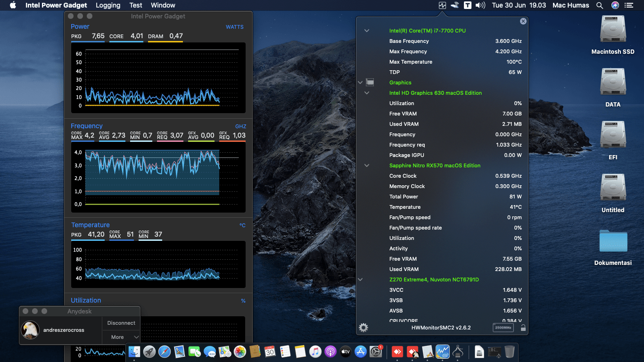The height and width of the screenshot is (362, 644).
Task: Open the Test menu
Action: [136, 5]
